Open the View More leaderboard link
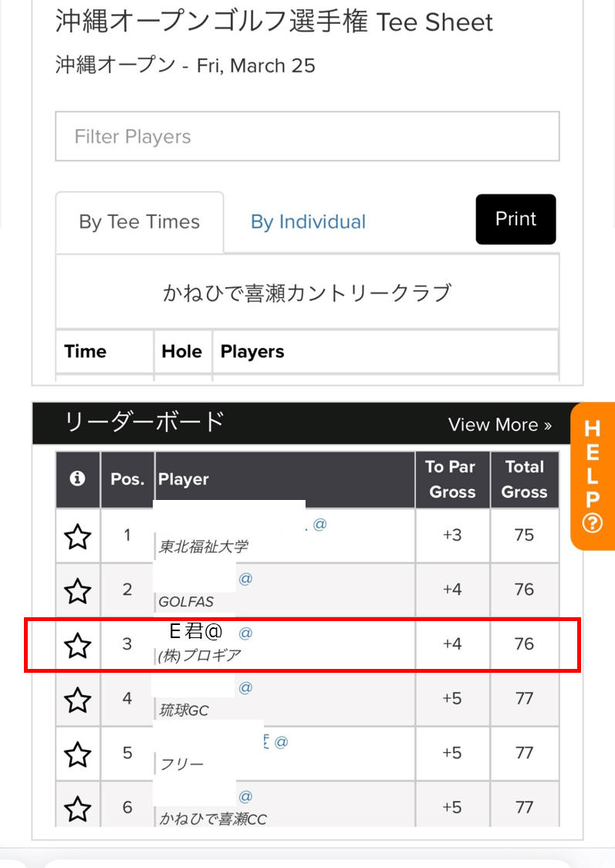Image resolution: width=615 pixels, height=868 pixels. (500, 424)
